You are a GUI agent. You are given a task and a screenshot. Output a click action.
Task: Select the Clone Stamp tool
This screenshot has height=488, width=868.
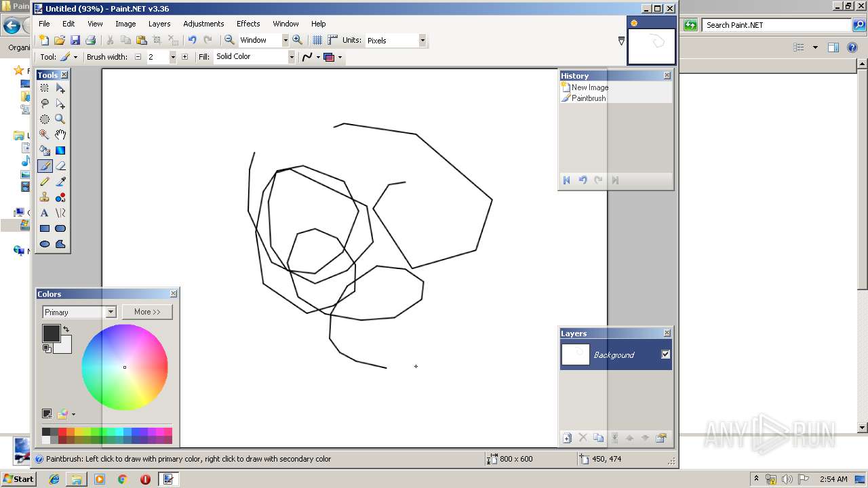tap(45, 197)
